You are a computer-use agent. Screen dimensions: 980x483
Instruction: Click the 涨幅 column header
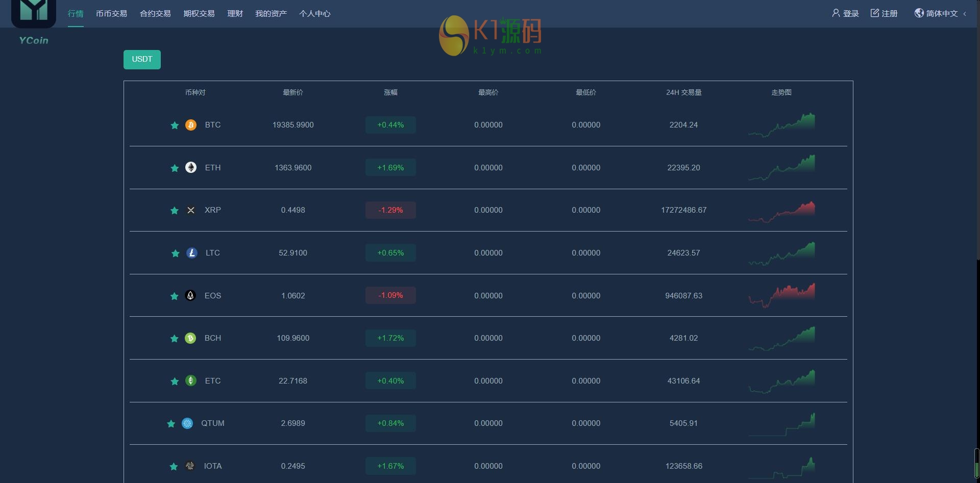click(x=390, y=92)
